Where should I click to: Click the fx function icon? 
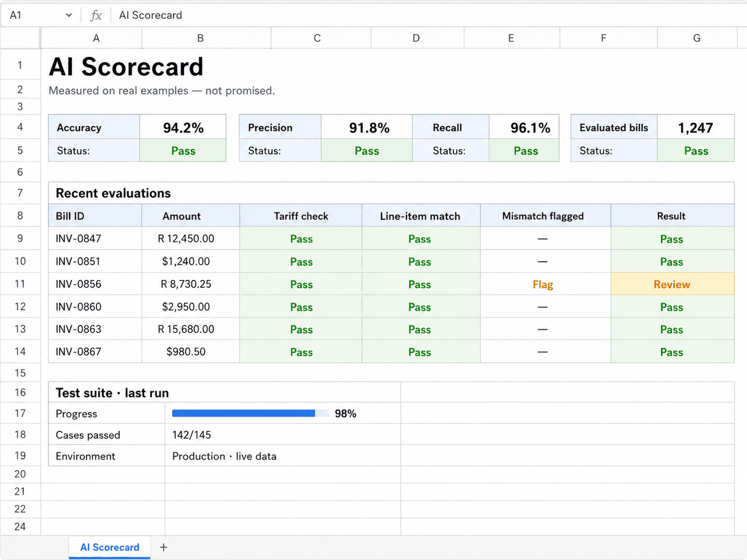point(96,15)
